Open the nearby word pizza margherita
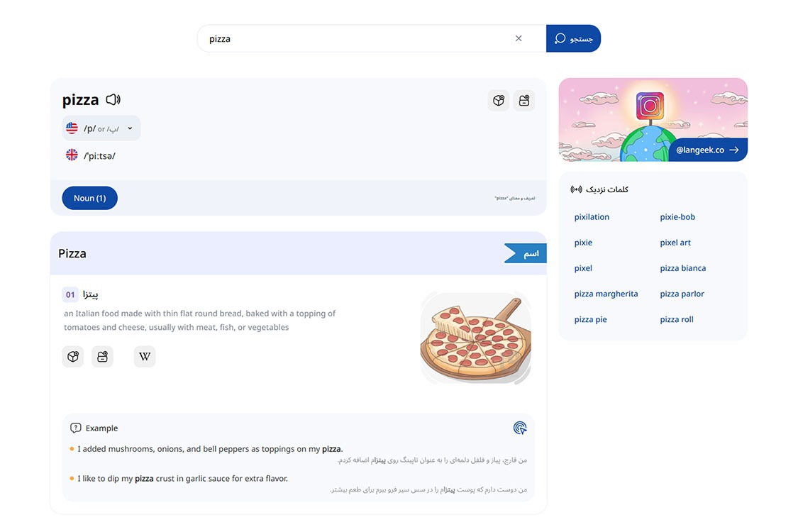Image resolution: width=798 pixels, height=532 pixels. 606,294
